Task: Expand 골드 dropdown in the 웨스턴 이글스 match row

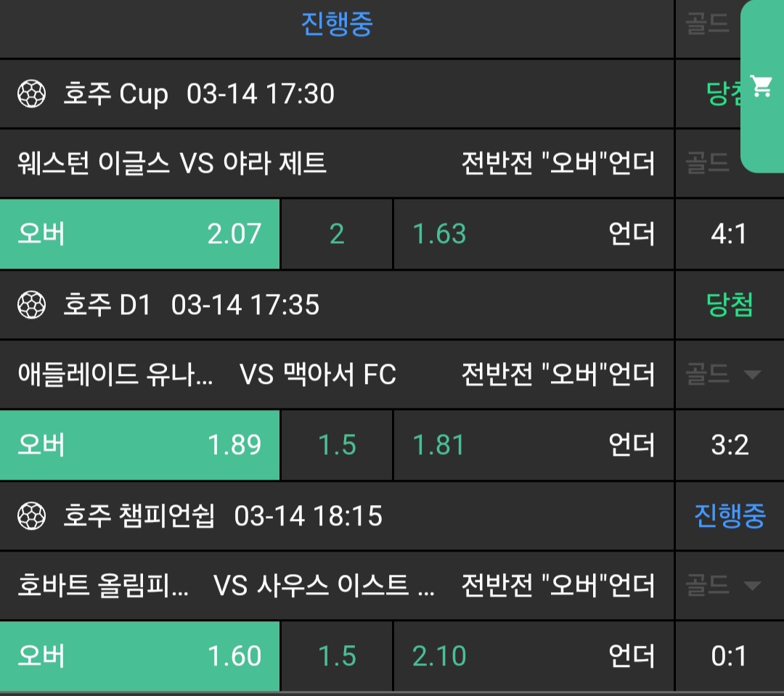Action: 709,163
